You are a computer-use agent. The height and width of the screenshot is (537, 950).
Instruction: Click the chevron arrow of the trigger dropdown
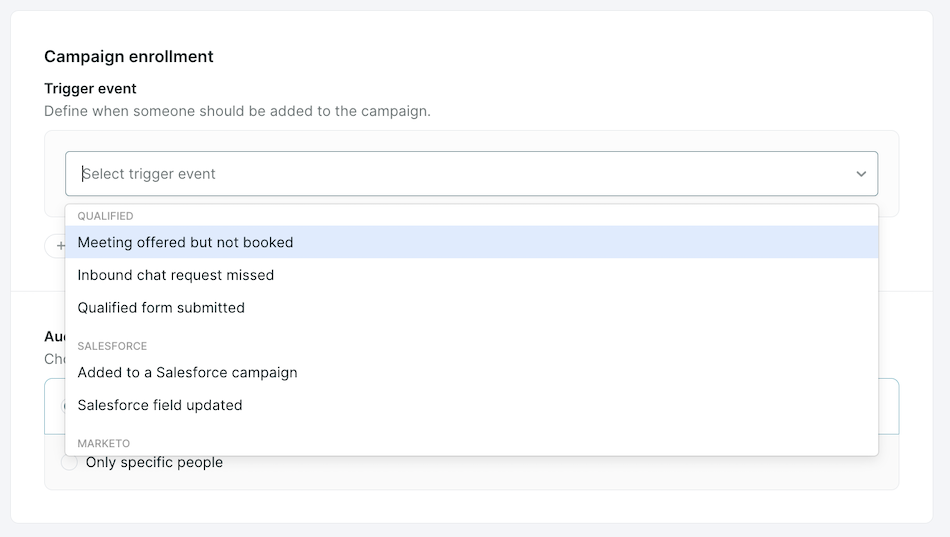point(861,174)
